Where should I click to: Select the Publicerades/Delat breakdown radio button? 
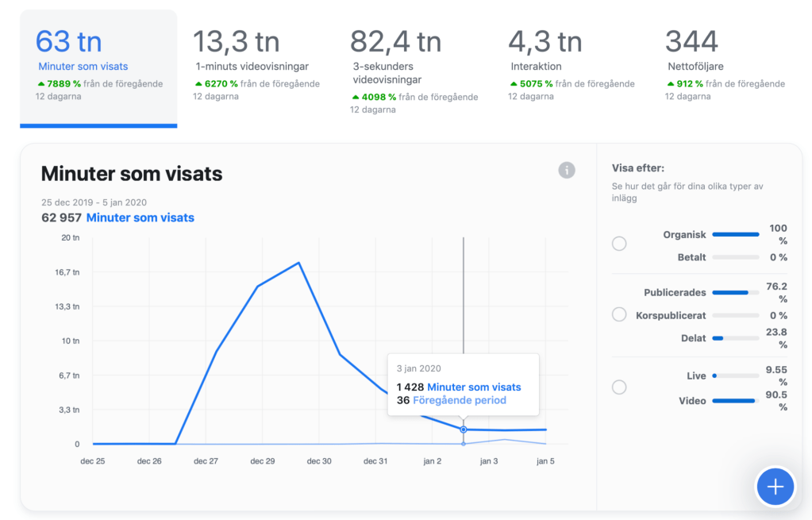coord(619,315)
